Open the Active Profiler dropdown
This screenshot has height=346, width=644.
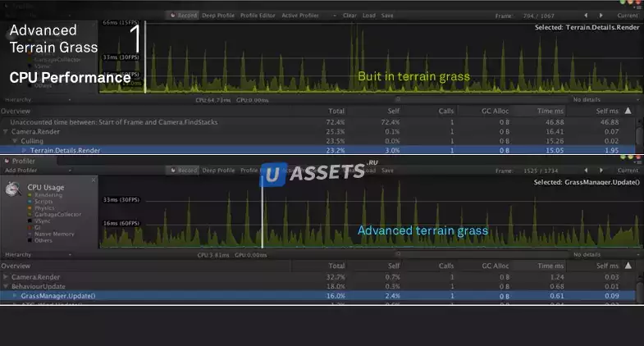click(308, 16)
